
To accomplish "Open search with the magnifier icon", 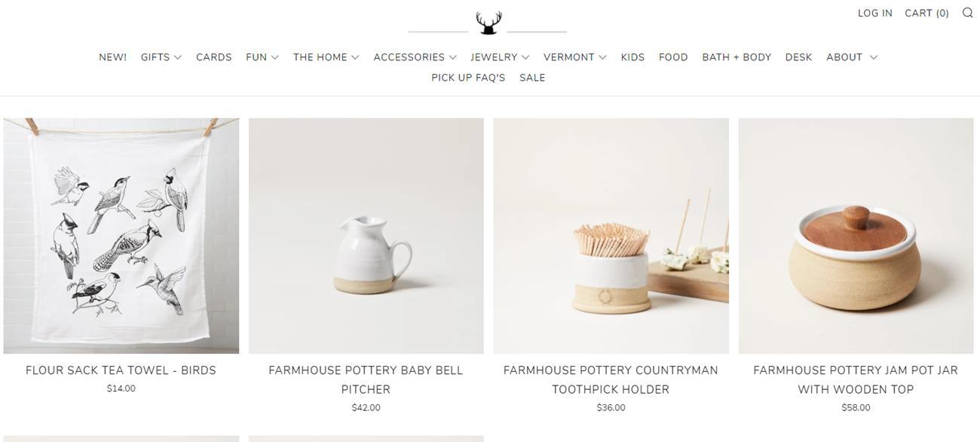I will coord(967,13).
